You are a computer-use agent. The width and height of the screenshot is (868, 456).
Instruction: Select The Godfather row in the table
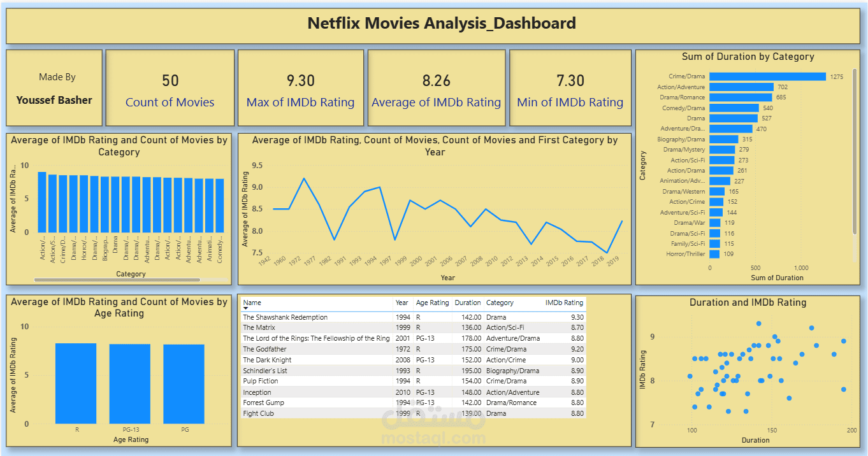click(x=413, y=349)
